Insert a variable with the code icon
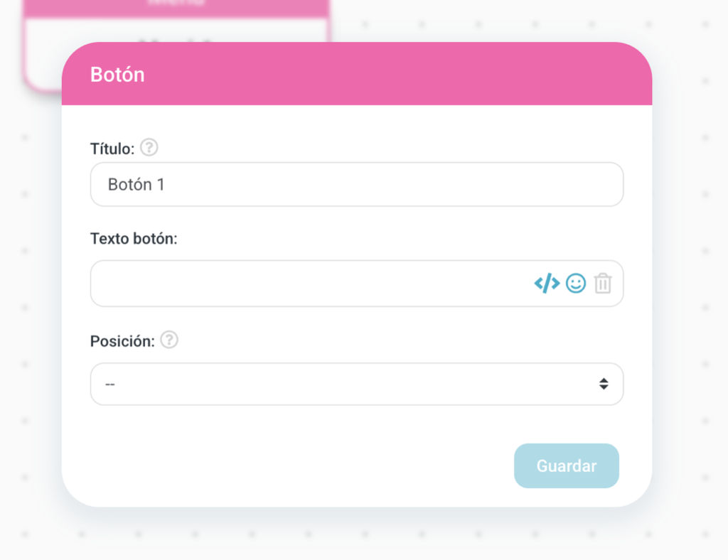 point(547,284)
